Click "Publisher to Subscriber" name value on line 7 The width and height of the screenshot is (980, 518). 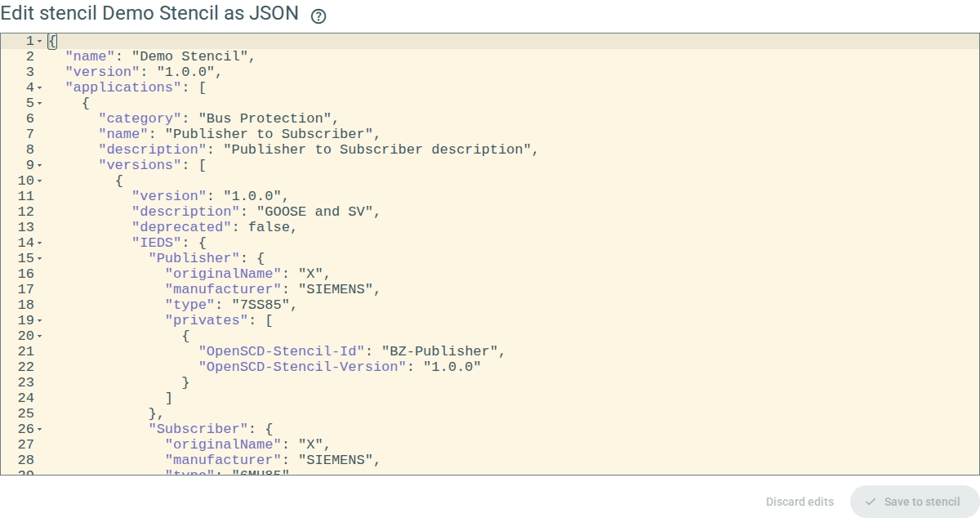(x=269, y=134)
